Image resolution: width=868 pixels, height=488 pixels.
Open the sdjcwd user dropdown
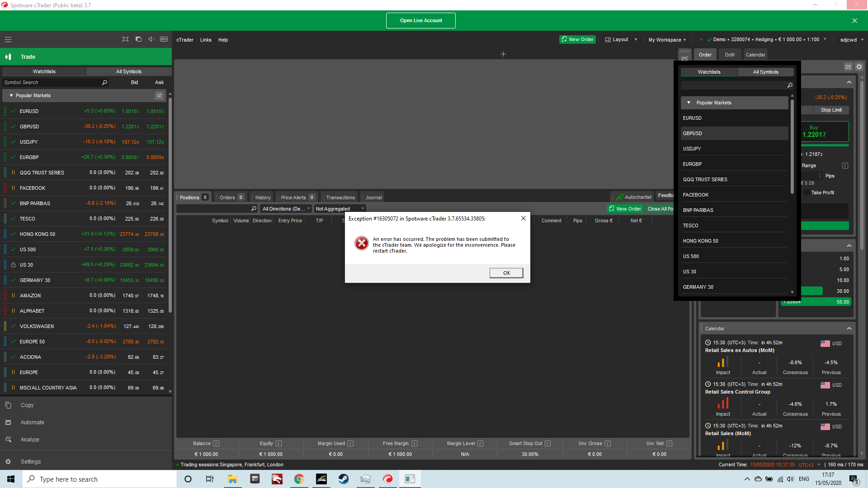(852, 40)
